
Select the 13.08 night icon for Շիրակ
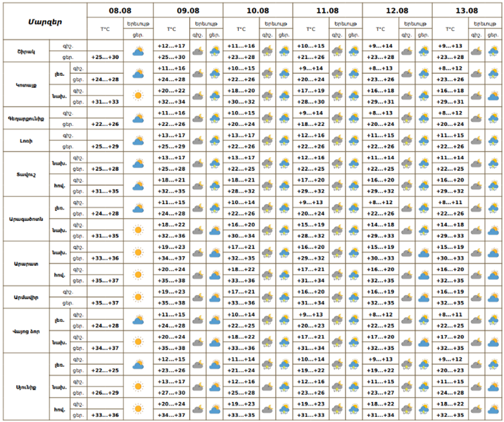click(x=476, y=51)
